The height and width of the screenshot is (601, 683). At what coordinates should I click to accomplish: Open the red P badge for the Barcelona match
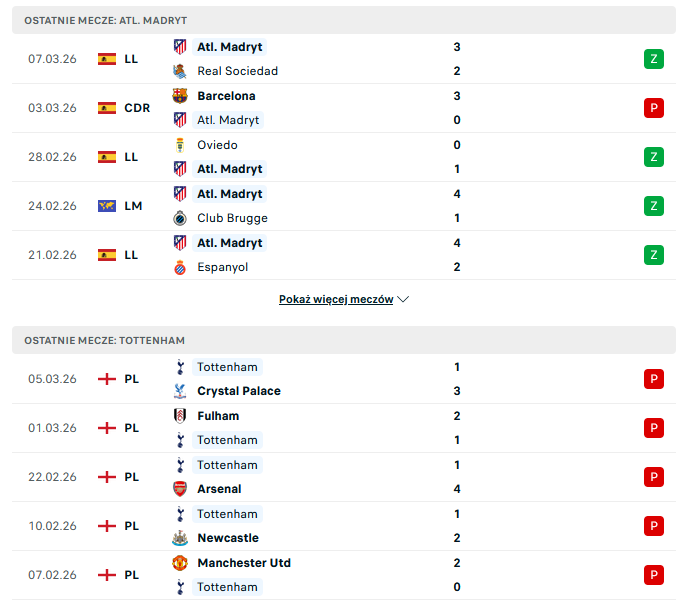654,108
